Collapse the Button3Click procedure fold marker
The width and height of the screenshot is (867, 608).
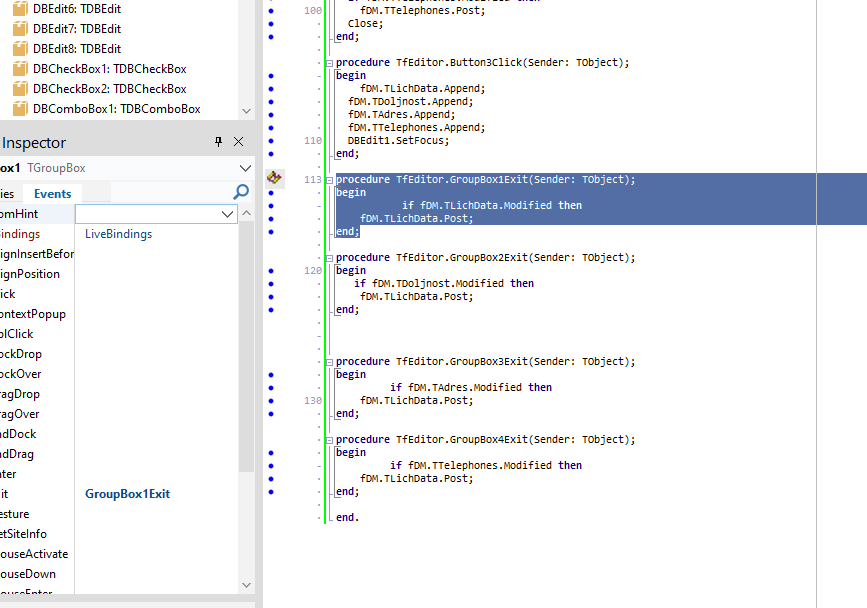(x=330, y=63)
